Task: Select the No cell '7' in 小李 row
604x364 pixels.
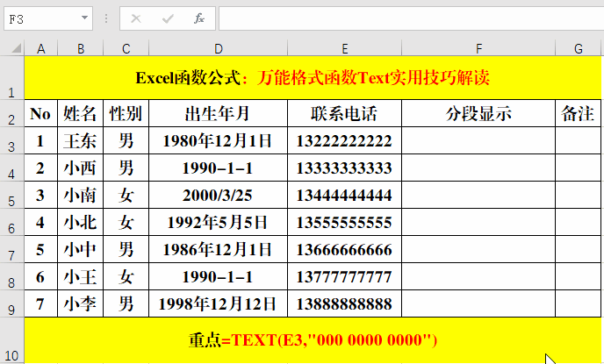Action: [41, 304]
